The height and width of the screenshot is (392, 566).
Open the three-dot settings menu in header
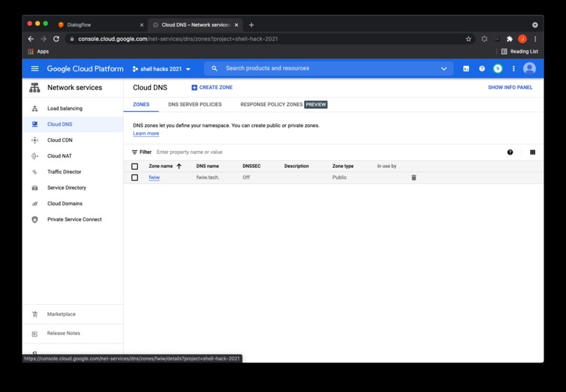point(513,69)
